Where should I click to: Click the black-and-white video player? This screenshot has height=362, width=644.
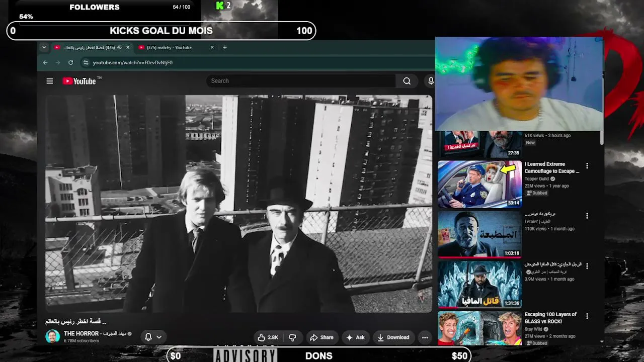click(x=239, y=204)
